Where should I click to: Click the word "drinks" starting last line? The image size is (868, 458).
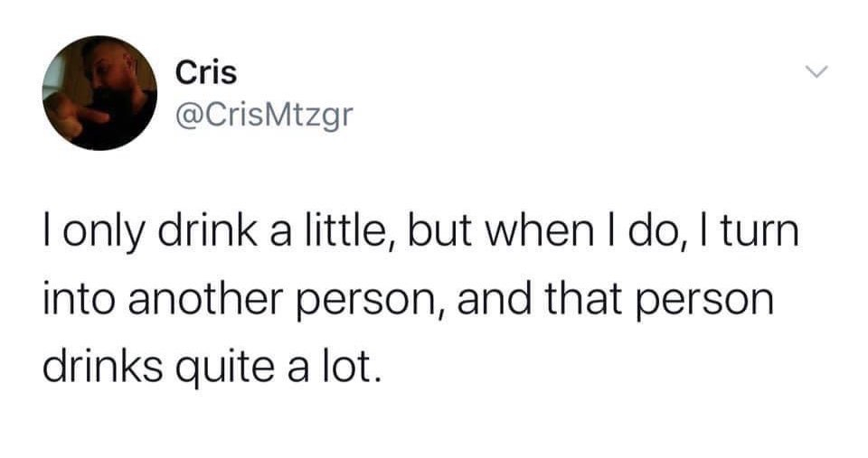pos(102,367)
